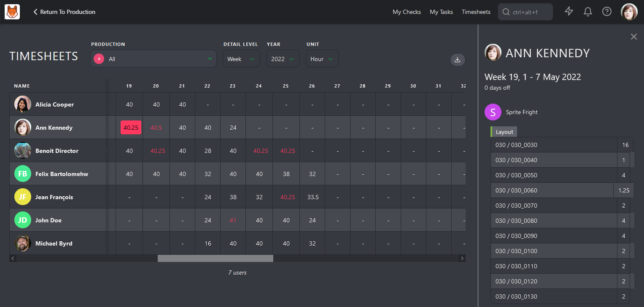Open the Detail Level dropdown set to Week
The width and height of the screenshot is (644, 307).
[x=242, y=59]
